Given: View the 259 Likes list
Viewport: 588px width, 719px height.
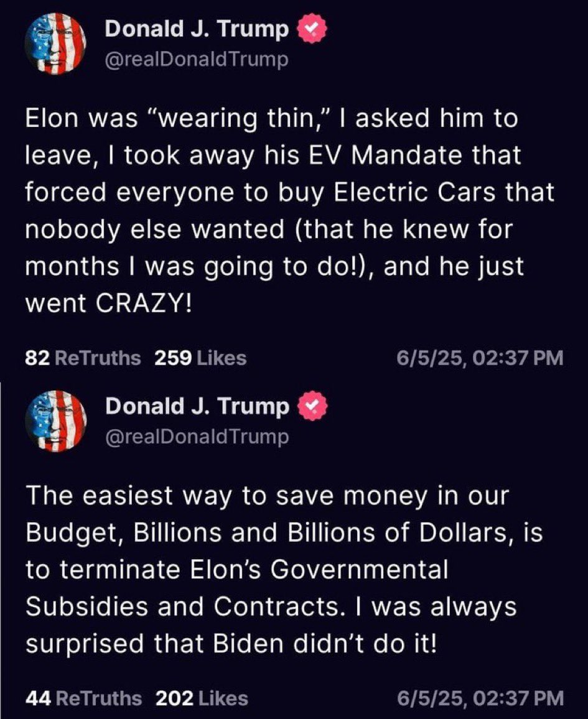Looking at the screenshot, I should click(200, 358).
